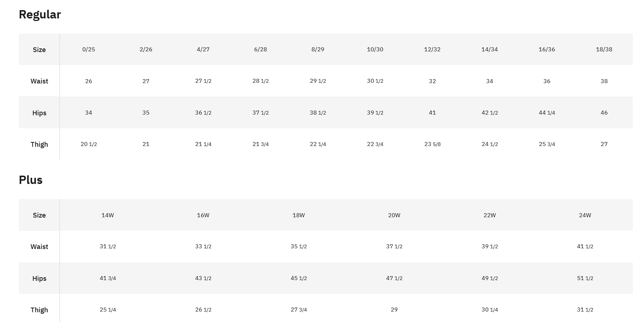The width and height of the screenshot is (644, 322).
Task: Select the 23 5/8 thigh measurement cell
Action: coord(432,144)
